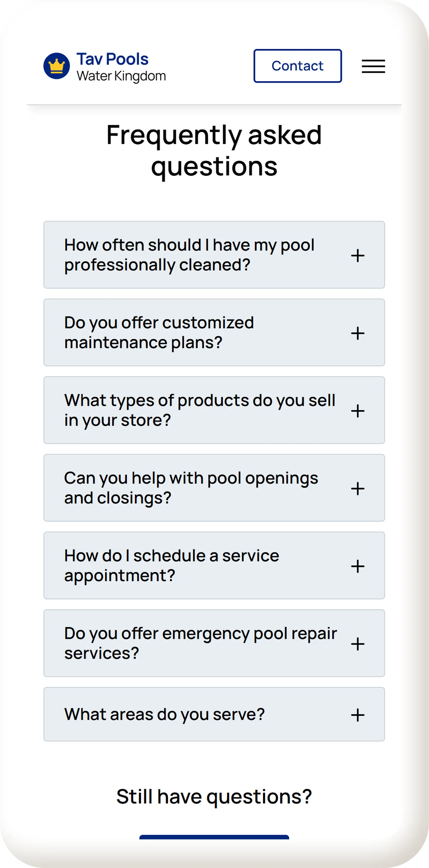Screen dimensions: 429x868
Task: Open the hamburger menu
Action: click(373, 66)
